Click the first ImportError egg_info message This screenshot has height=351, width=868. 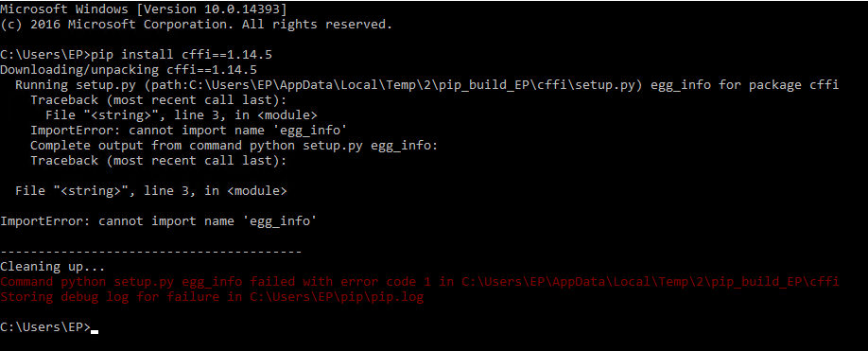pos(189,131)
